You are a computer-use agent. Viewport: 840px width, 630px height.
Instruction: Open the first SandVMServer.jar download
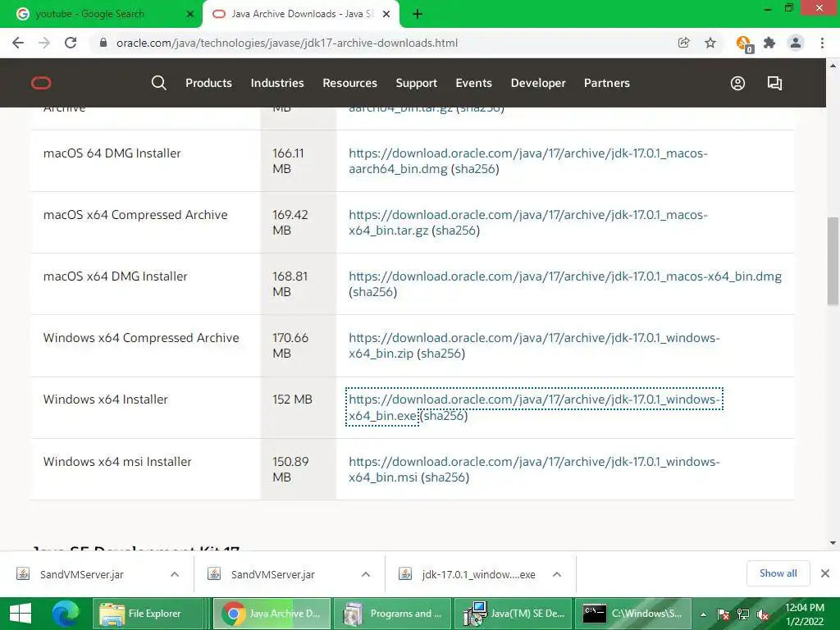point(81,574)
